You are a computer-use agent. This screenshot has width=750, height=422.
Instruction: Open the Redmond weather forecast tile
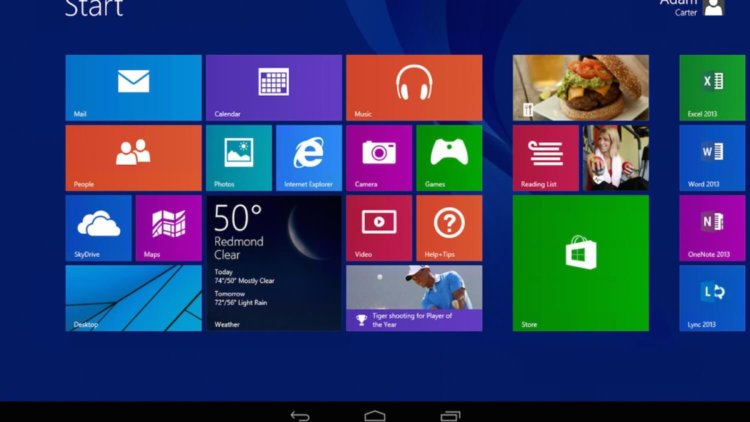pyautogui.click(x=273, y=262)
